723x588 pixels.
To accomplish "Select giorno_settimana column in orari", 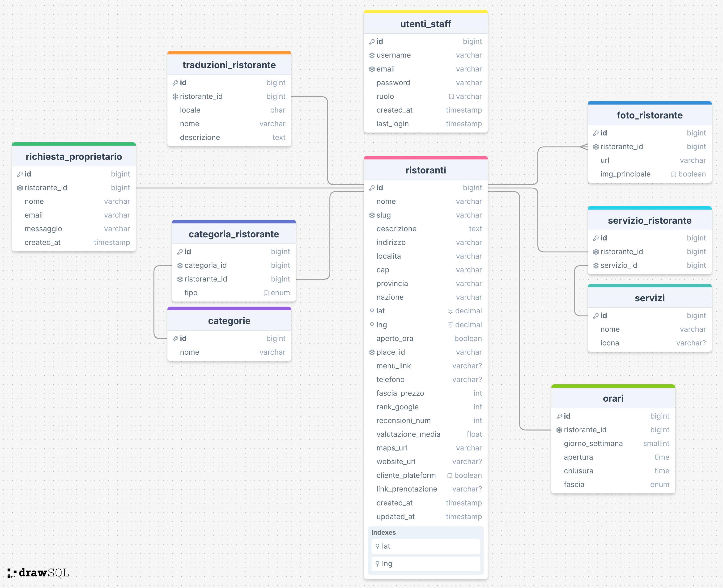I will click(x=593, y=443).
